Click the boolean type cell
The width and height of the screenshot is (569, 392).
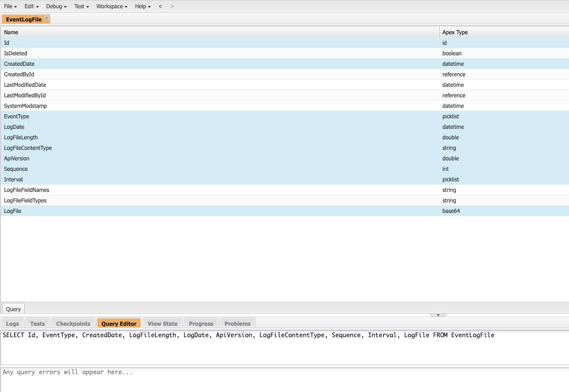(504, 53)
